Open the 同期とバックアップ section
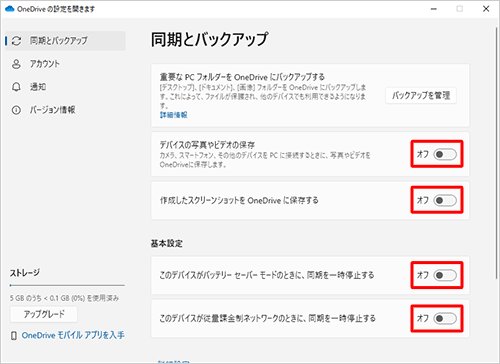Screen dimensions: 500x364 click(65, 41)
